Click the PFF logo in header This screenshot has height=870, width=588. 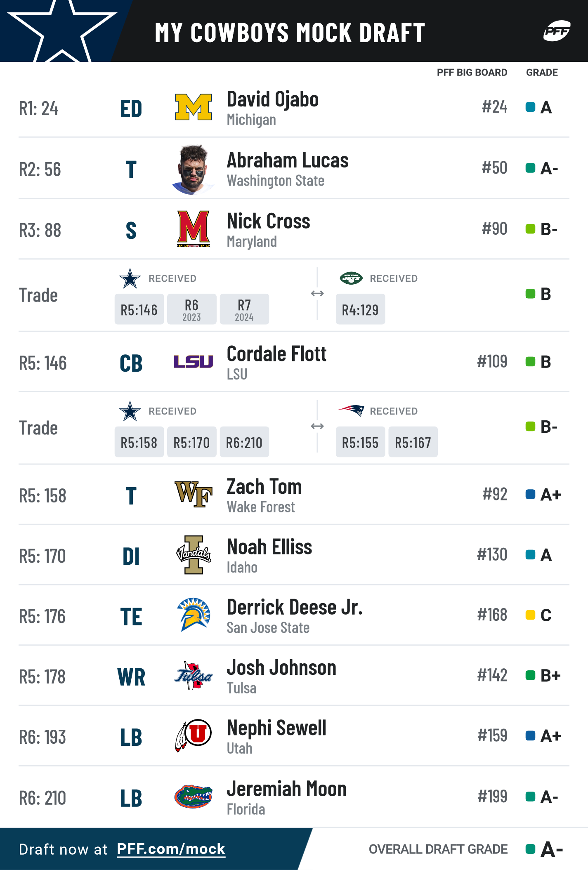click(557, 31)
